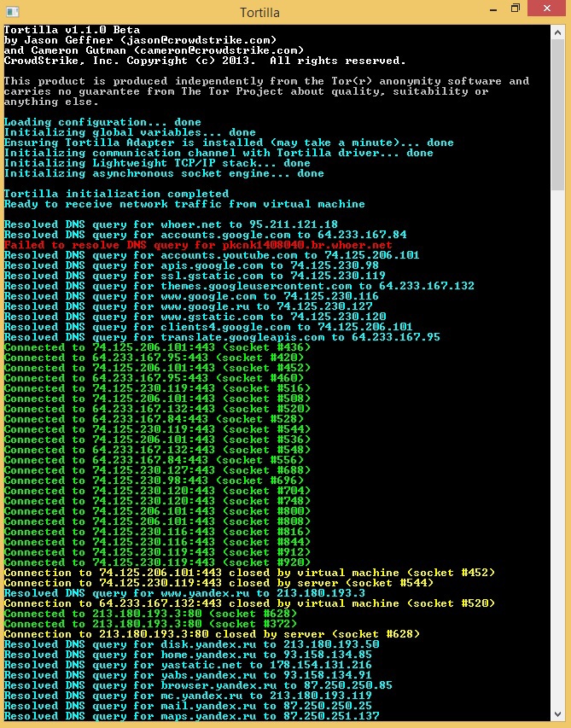Image resolution: width=571 pixels, height=728 pixels.
Task: Click jason@crowdstrike.com email text
Action: [205, 40]
